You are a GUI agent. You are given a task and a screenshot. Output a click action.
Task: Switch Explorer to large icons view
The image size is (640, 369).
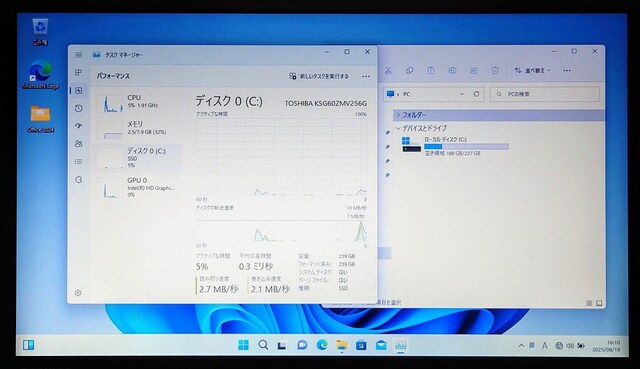point(599,303)
